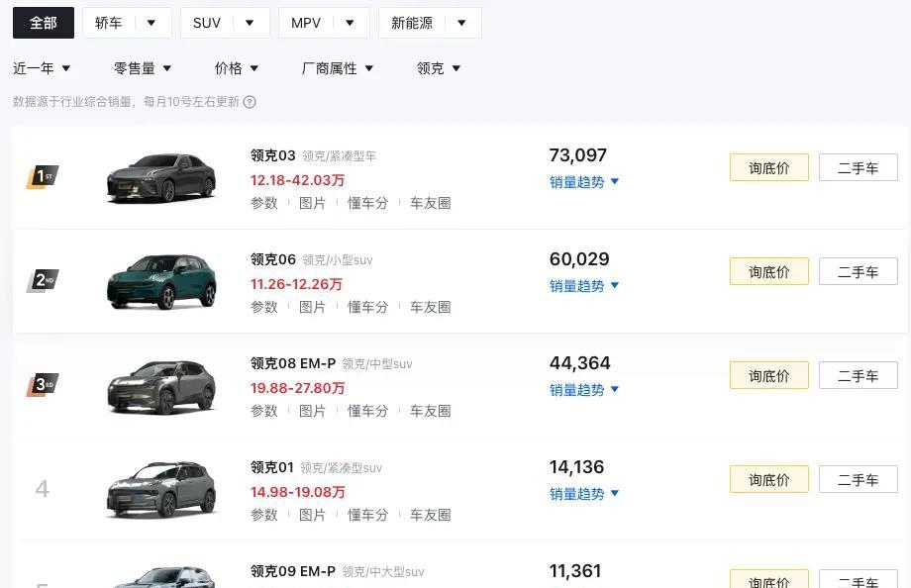
Task: Expand the 轿车 category dropdown arrow
Action: (x=152, y=23)
